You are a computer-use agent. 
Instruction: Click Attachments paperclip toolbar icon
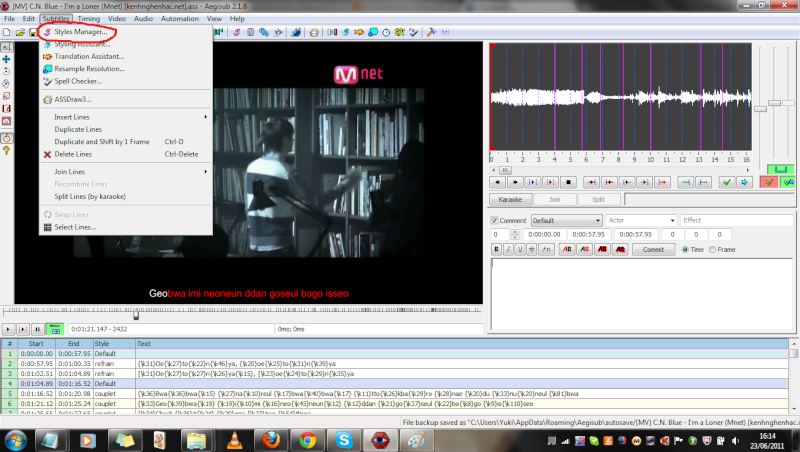pyautogui.click(x=264, y=32)
